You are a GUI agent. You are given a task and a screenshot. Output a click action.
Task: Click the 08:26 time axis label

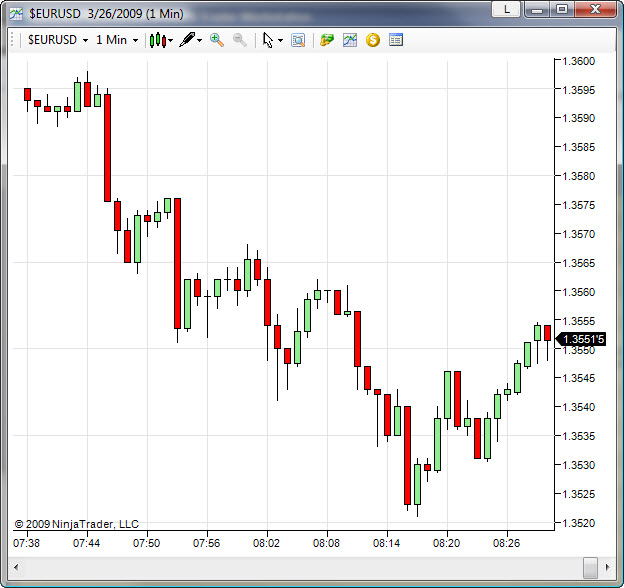[x=507, y=543]
